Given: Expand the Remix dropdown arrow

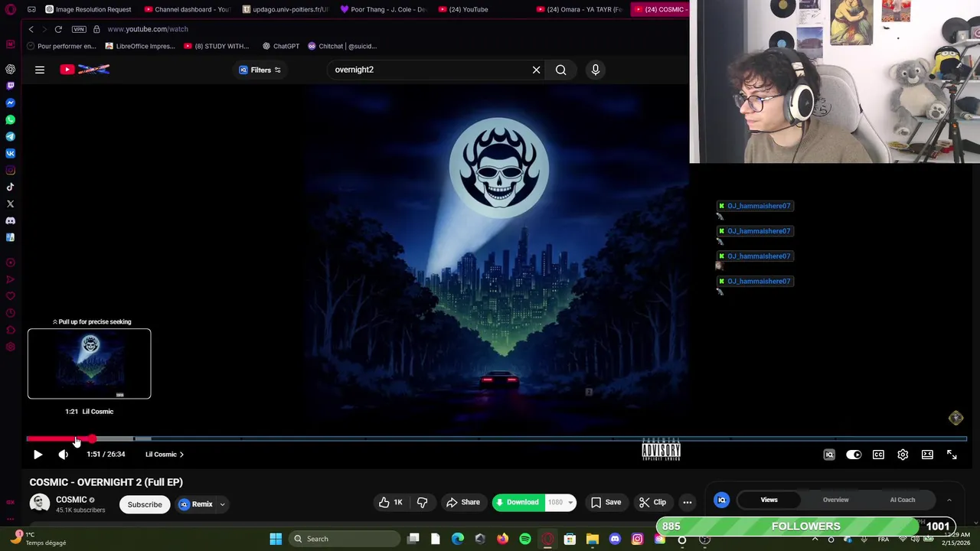Looking at the screenshot, I should coord(223,504).
